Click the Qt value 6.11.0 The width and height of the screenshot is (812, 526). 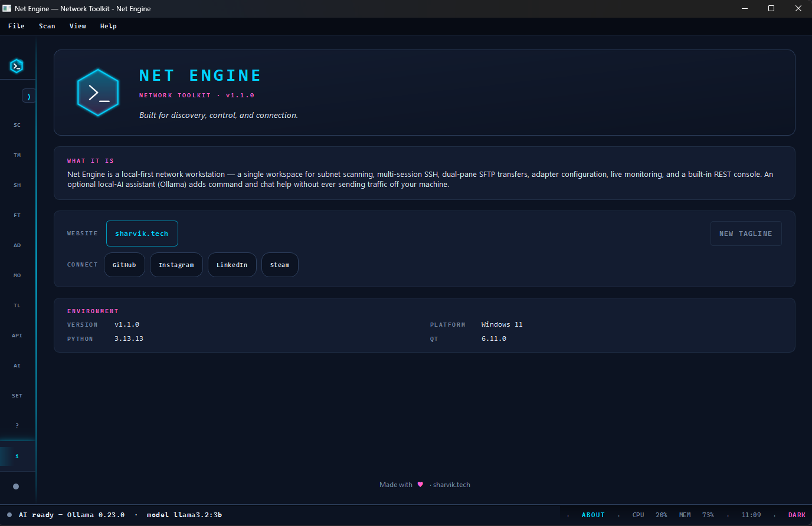(494, 338)
